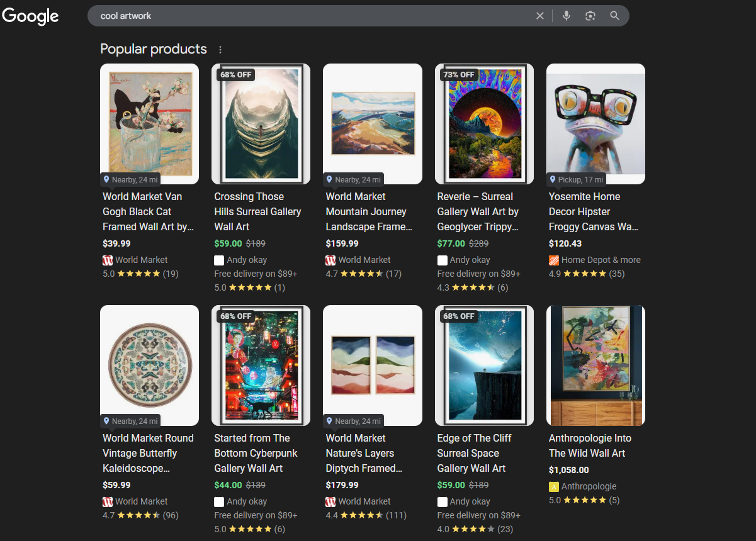Open Anthropologie Into The Wild Wall Art title

pyautogui.click(x=590, y=445)
